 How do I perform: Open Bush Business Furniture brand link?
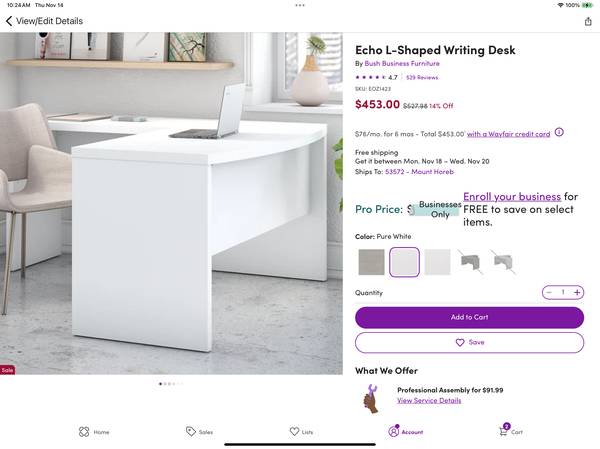(x=402, y=64)
